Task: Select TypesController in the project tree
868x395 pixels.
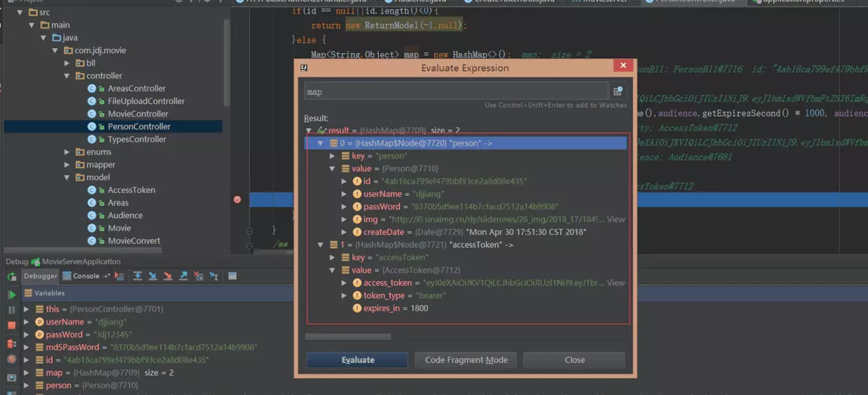Action: tap(137, 139)
